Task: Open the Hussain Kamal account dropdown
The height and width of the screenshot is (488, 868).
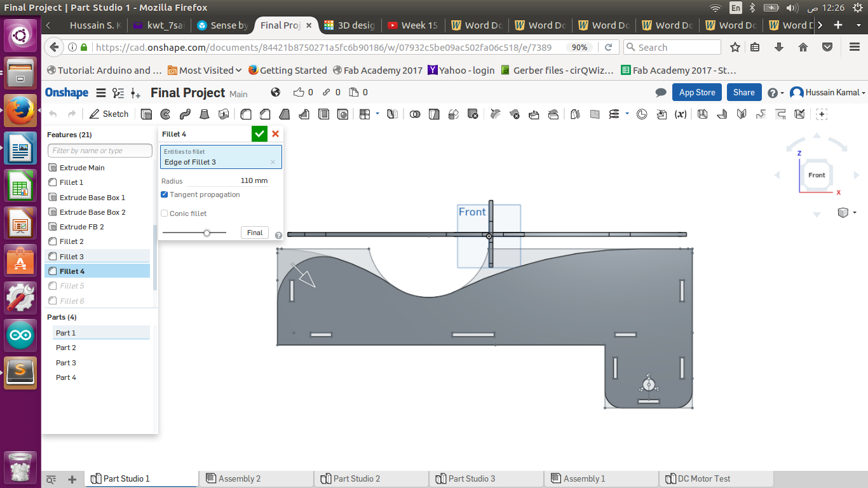Action: pyautogui.click(x=828, y=93)
